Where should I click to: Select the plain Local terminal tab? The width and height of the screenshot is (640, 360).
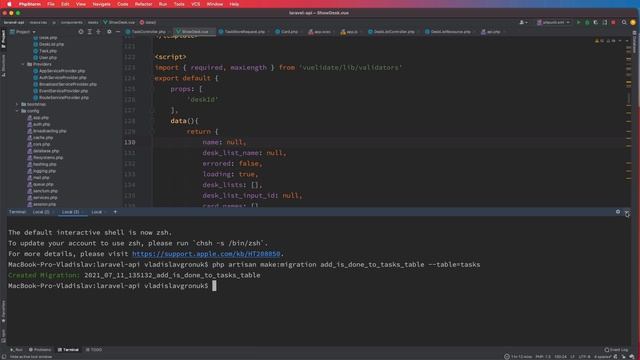(97, 212)
